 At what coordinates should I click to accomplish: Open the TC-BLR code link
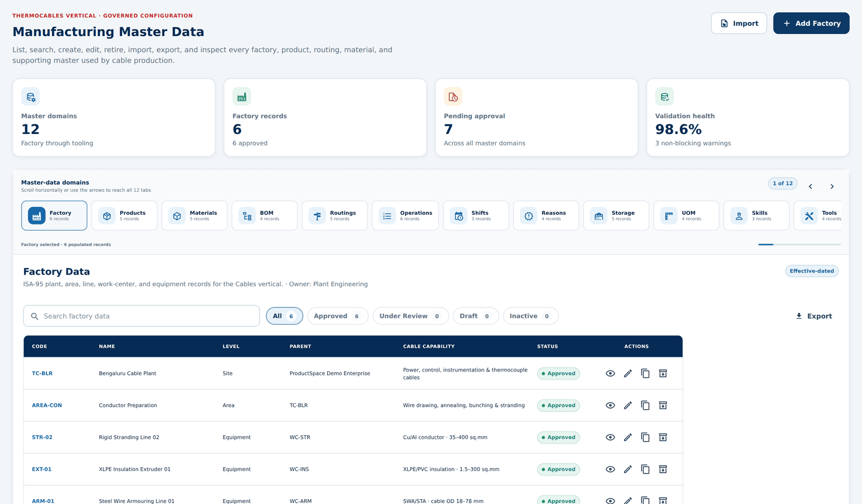(42, 373)
